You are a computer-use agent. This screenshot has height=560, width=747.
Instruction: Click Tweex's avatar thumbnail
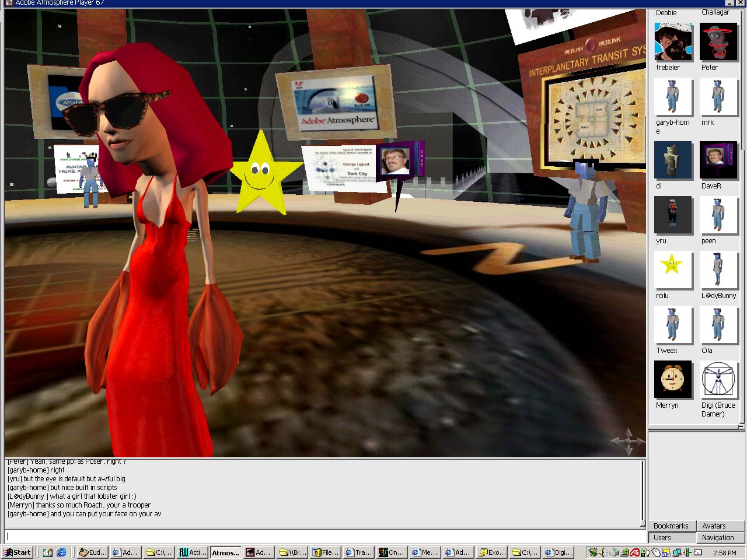[673, 324]
